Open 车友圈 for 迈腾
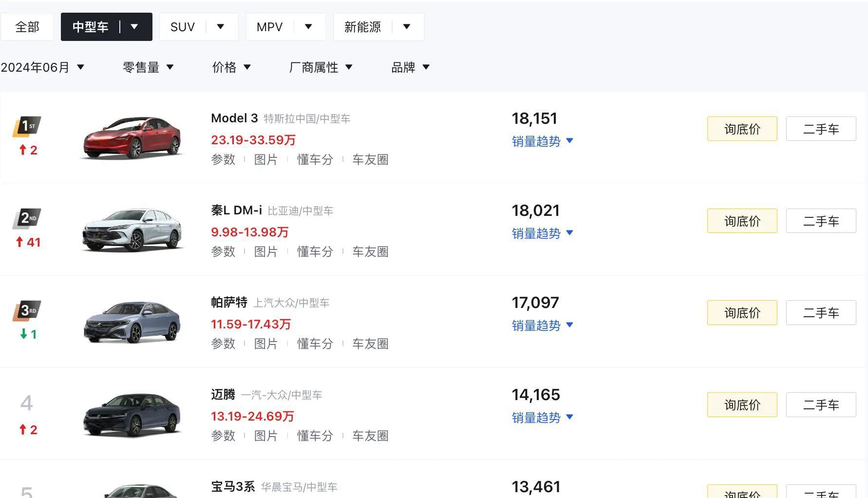This screenshot has height=498, width=868. (370, 436)
